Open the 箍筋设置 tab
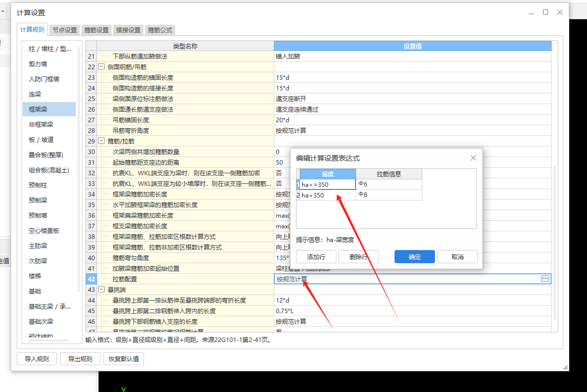 (x=96, y=30)
